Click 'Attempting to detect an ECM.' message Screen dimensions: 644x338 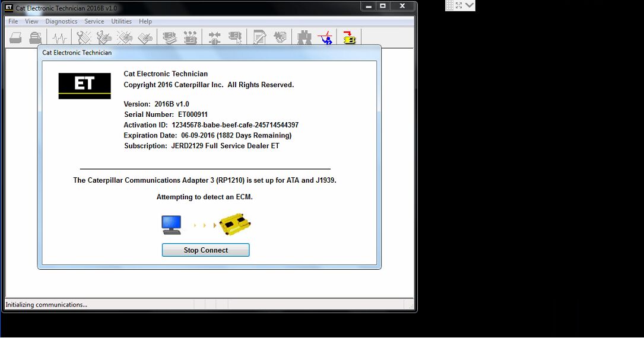coord(205,197)
